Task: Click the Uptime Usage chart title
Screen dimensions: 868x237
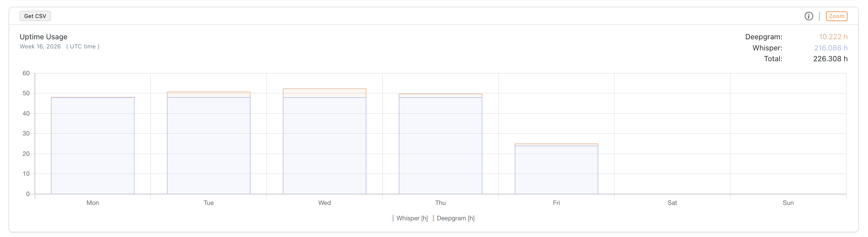Action: [43, 37]
